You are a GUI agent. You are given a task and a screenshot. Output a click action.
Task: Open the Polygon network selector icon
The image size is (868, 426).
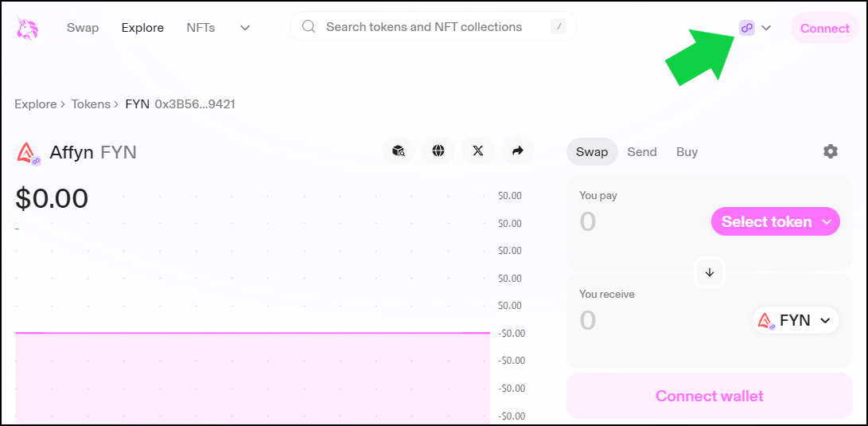tap(747, 28)
